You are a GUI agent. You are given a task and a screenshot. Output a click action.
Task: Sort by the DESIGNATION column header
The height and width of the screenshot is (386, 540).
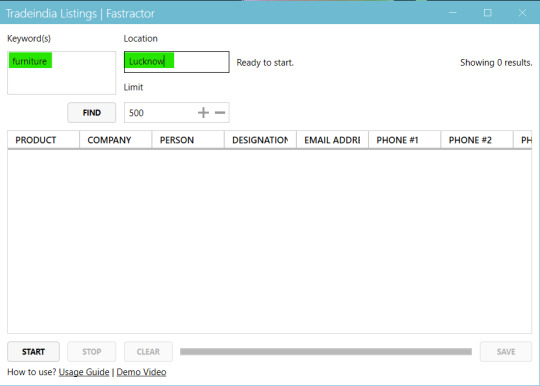[x=260, y=140]
